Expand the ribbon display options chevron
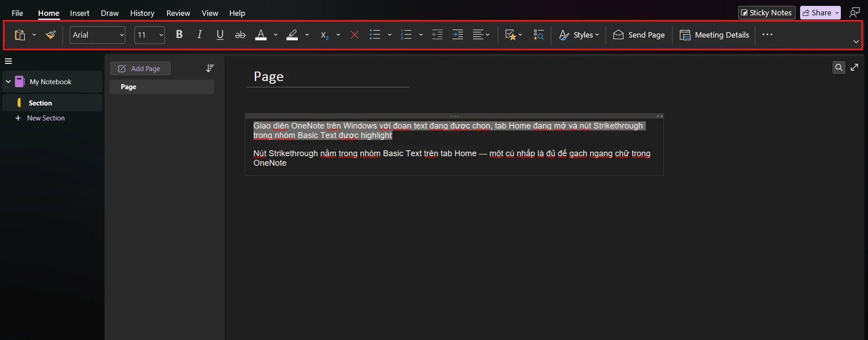This screenshot has height=340, width=868. pyautogui.click(x=856, y=42)
